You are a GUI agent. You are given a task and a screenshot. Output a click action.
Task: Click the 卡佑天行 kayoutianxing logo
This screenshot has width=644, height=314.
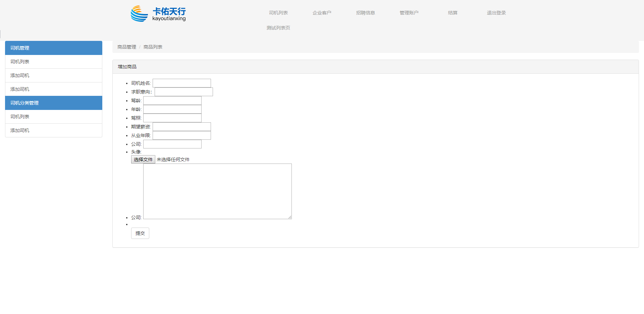[158, 14]
